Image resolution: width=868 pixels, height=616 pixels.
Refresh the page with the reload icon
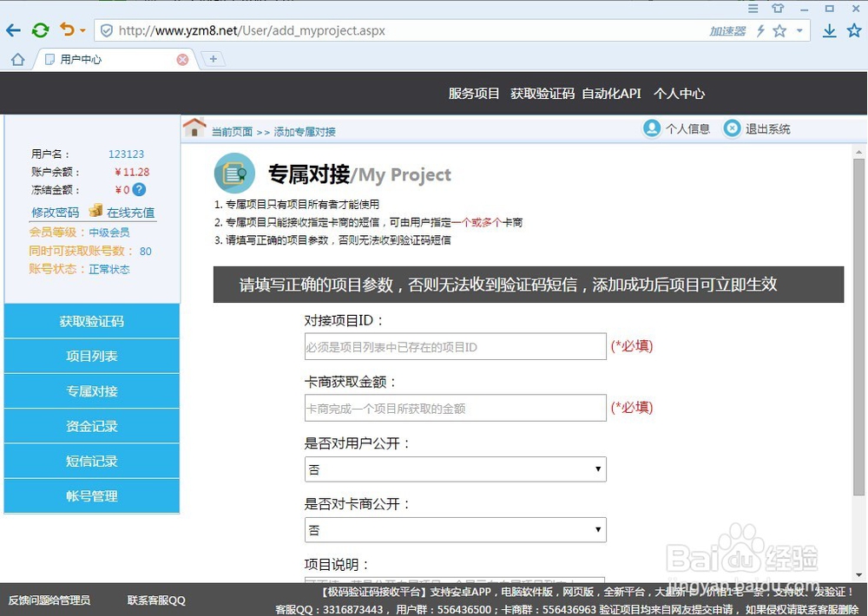coord(40,29)
